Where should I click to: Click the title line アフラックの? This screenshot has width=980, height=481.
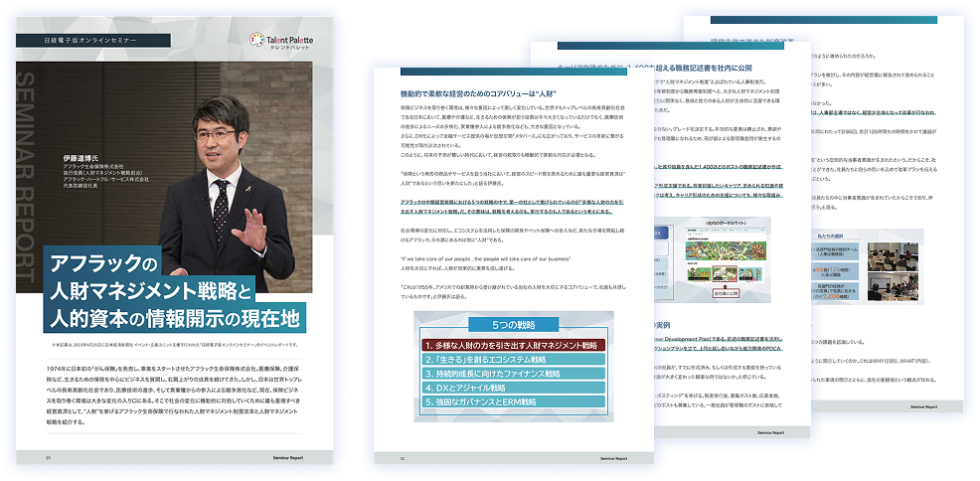103,263
